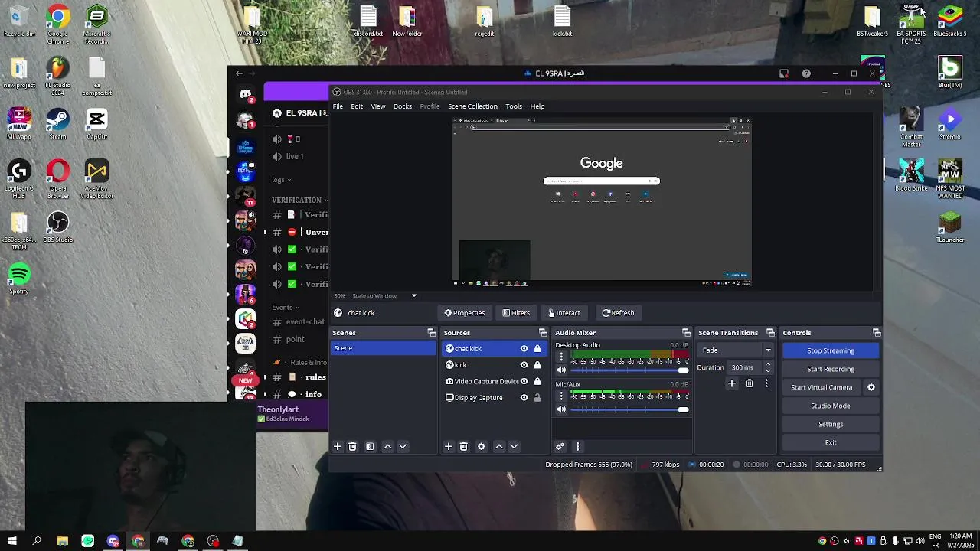Open Scene Collection menu
980x551 pixels.
pos(472,106)
